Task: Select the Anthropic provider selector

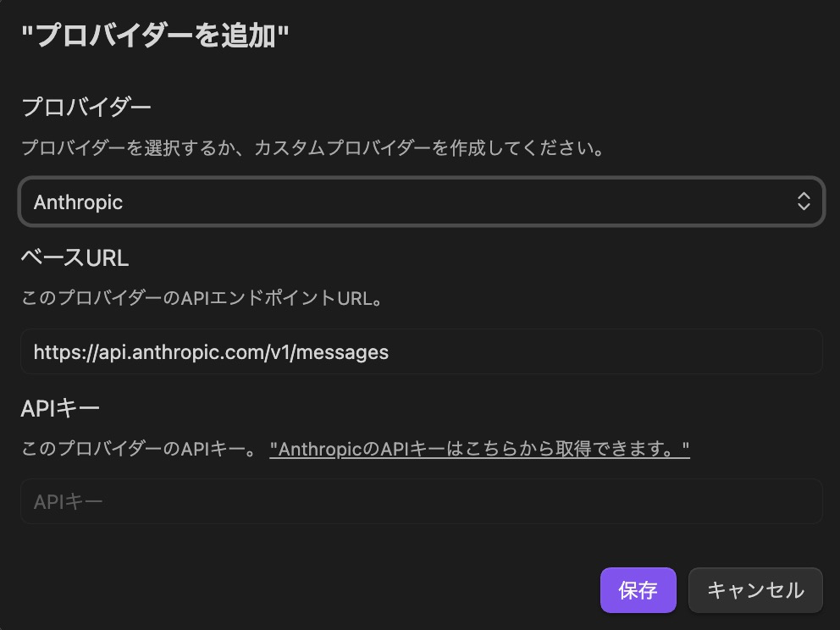Action: 421,202
